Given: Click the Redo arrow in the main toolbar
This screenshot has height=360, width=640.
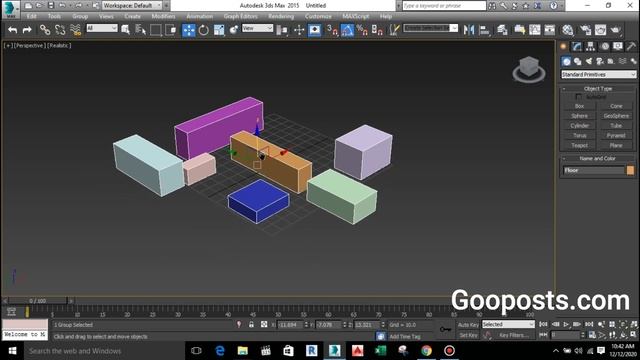Looking at the screenshot, I should (27, 30).
